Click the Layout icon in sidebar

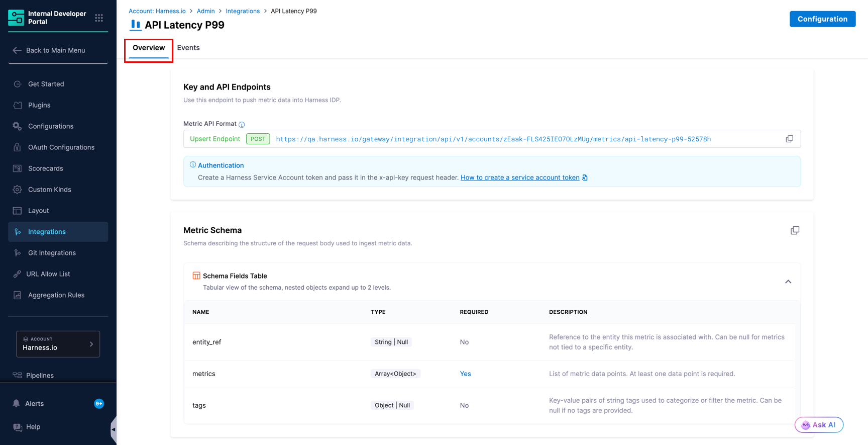[x=18, y=211]
